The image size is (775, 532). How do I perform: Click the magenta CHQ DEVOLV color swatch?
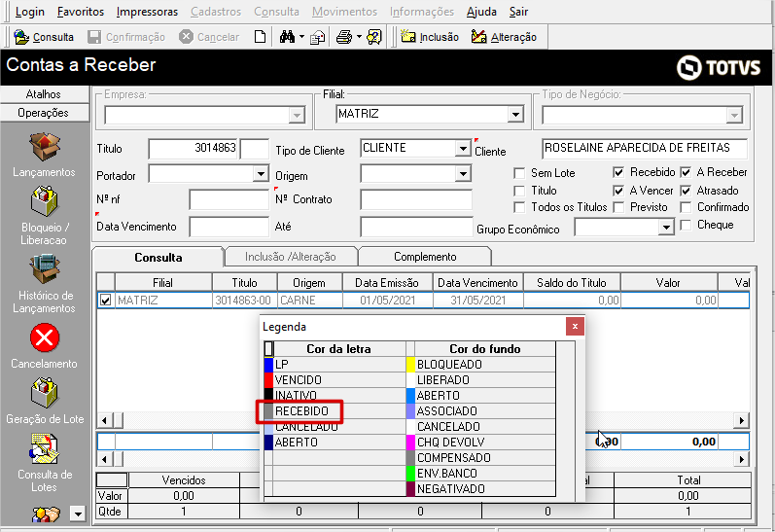[x=410, y=442]
